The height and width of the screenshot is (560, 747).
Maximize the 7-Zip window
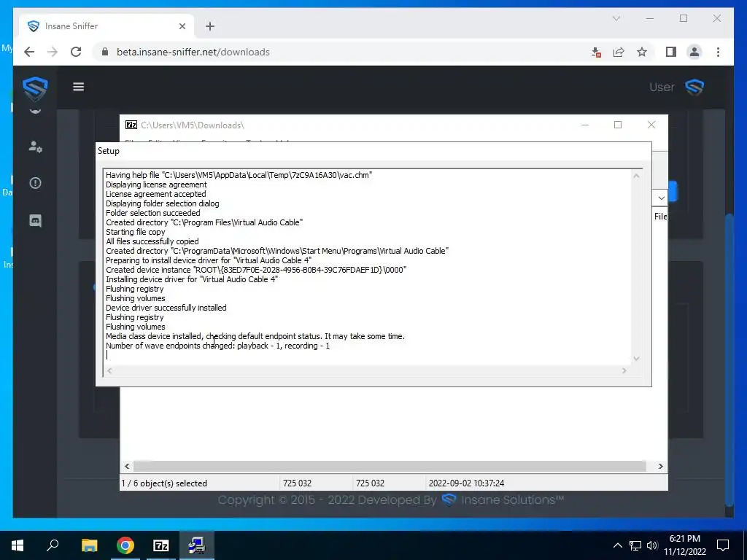618,125
